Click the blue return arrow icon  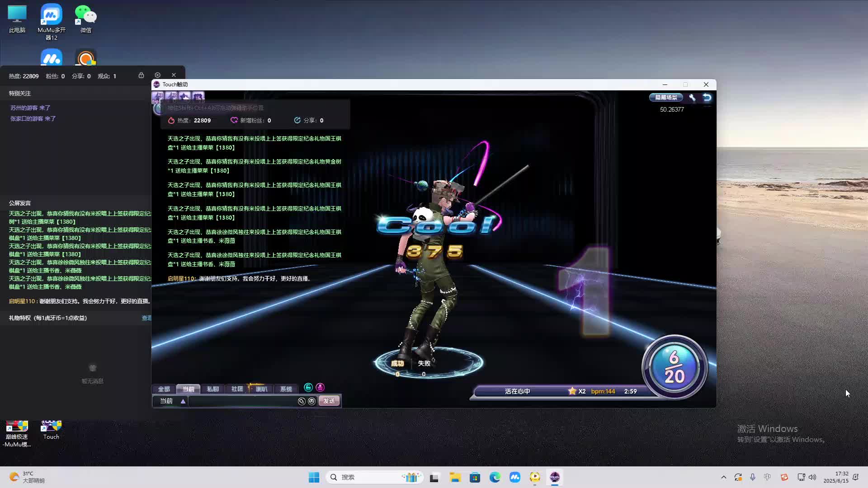(707, 97)
